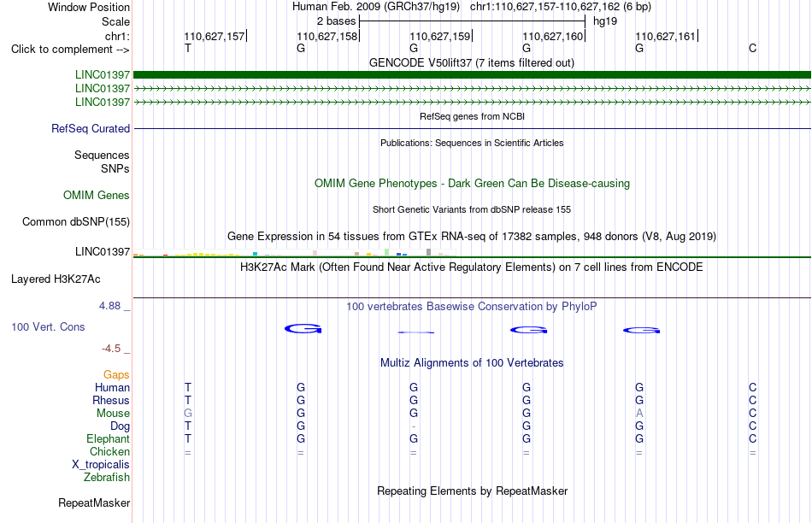
Task: Click 100 vertebrates Basewise Conservation by PhyloP
Action: pyautogui.click(x=472, y=307)
